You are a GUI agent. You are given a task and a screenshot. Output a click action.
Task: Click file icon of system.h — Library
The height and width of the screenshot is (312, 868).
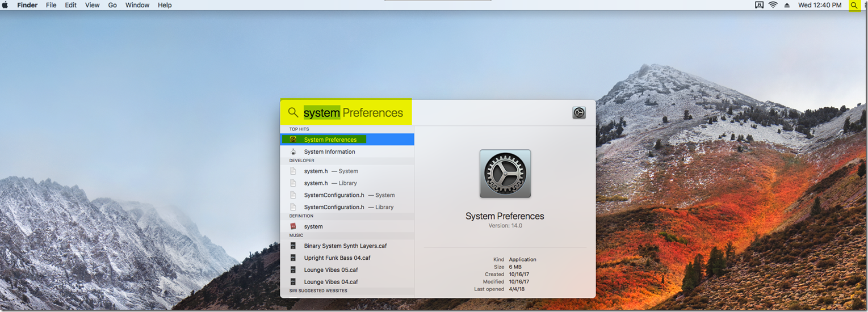click(x=293, y=183)
